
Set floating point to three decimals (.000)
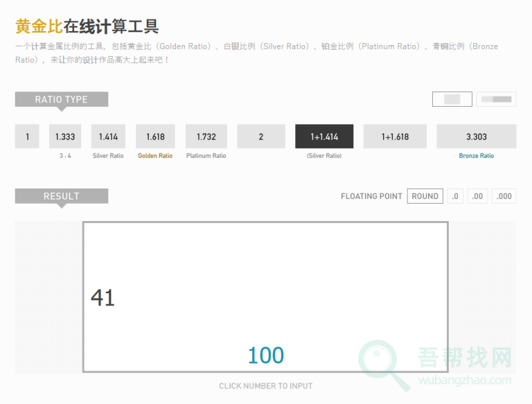[504, 196]
